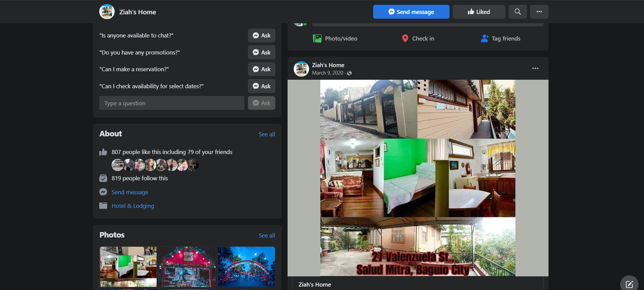
Task: Click the category folder icon
Action: (103, 206)
